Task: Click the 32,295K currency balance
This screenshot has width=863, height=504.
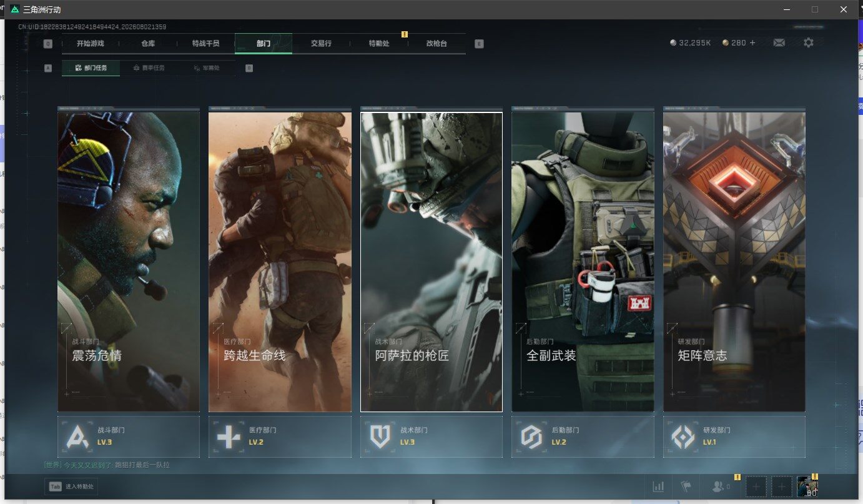Action: (x=696, y=43)
